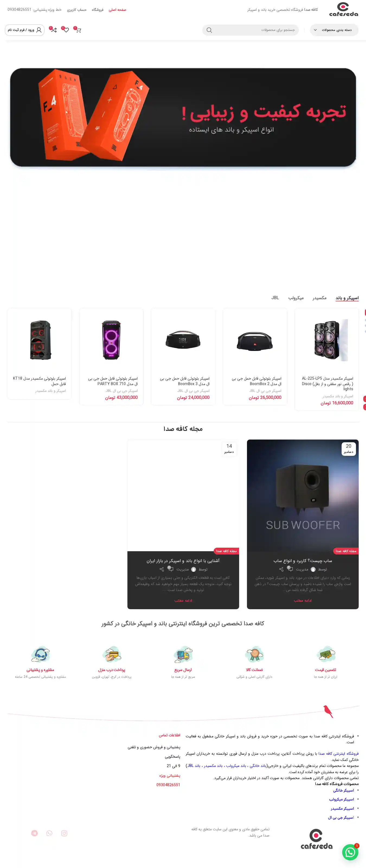Switch to the میکرولب product tab
366x868 pixels.
point(296,298)
